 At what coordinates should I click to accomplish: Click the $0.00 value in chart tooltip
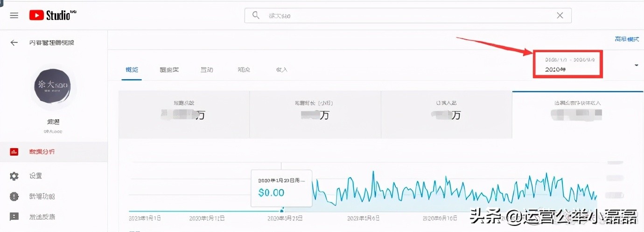(271, 192)
